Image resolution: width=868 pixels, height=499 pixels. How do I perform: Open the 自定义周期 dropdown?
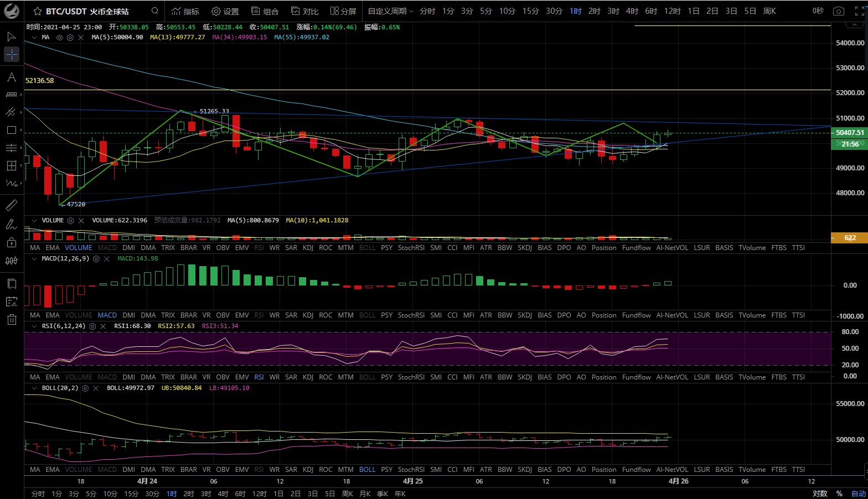coord(390,11)
